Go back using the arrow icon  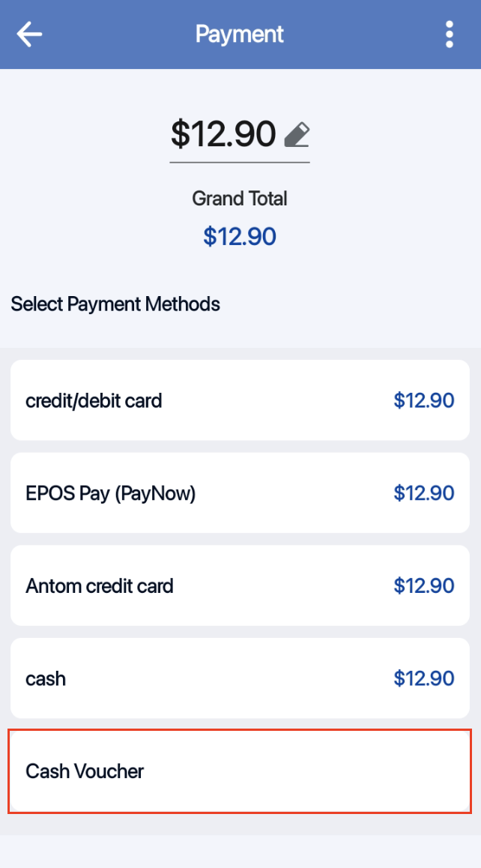point(30,34)
